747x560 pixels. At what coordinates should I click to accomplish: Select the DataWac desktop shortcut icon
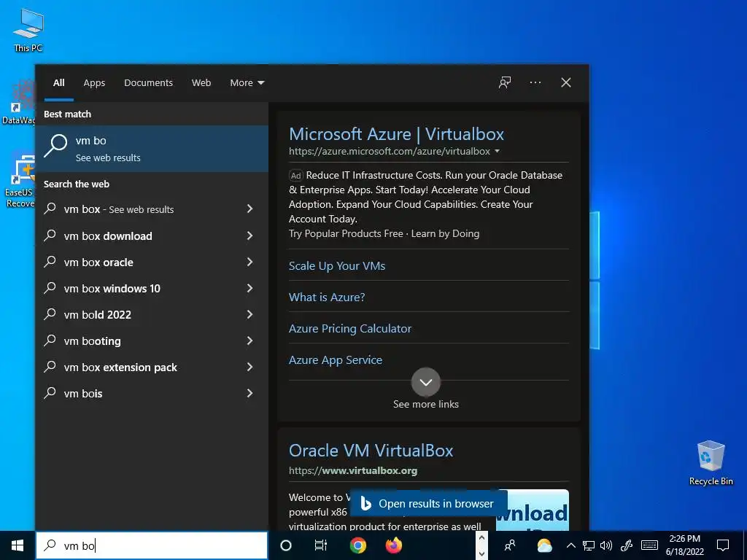coord(19,102)
